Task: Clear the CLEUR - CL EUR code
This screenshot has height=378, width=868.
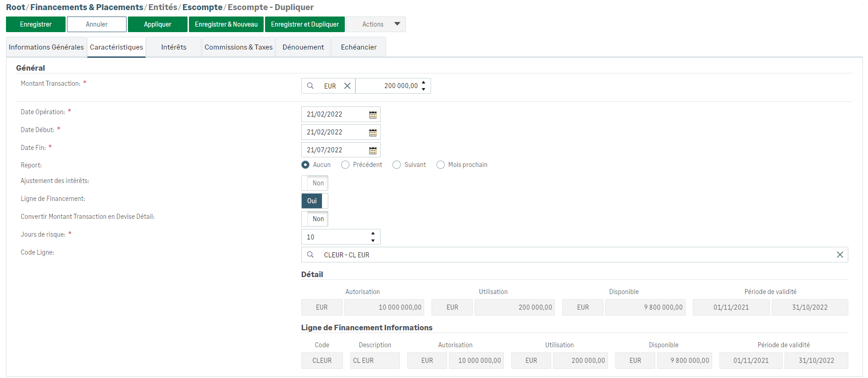Action: click(x=840, y=255)
